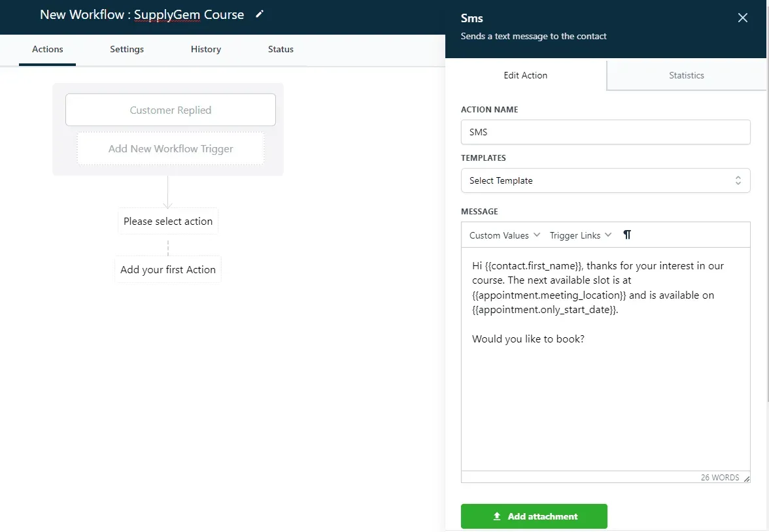Switch to the Statistics tab

686,75
